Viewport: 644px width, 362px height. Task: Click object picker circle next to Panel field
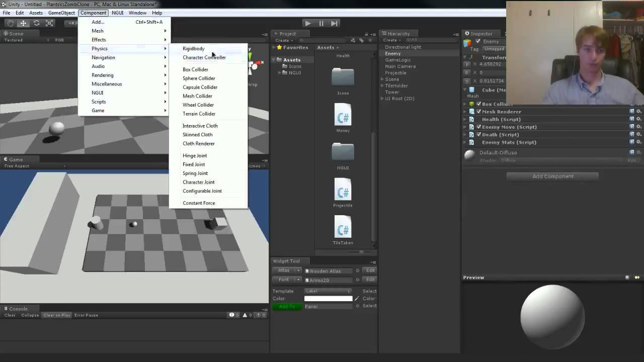358,306
